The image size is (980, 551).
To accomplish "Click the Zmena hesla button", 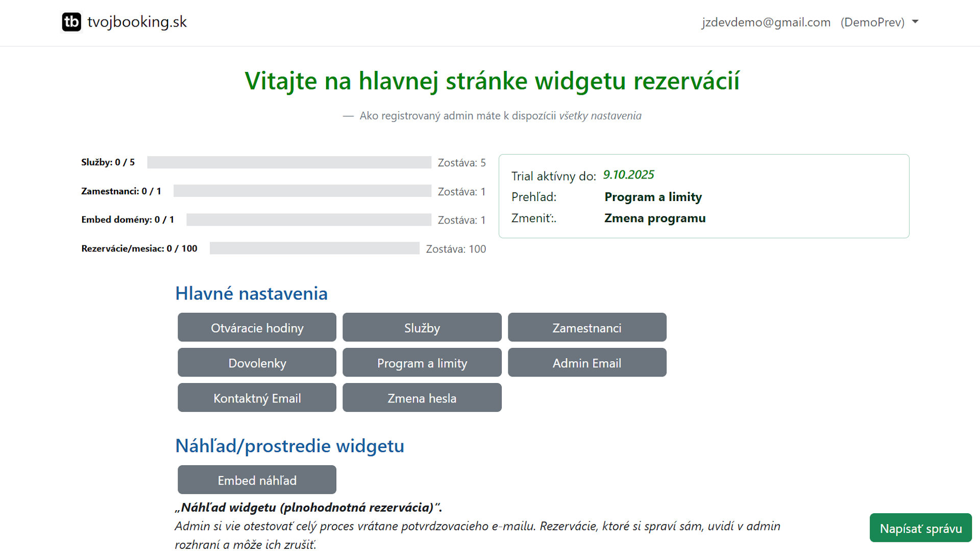I will [x=422, y=398].
